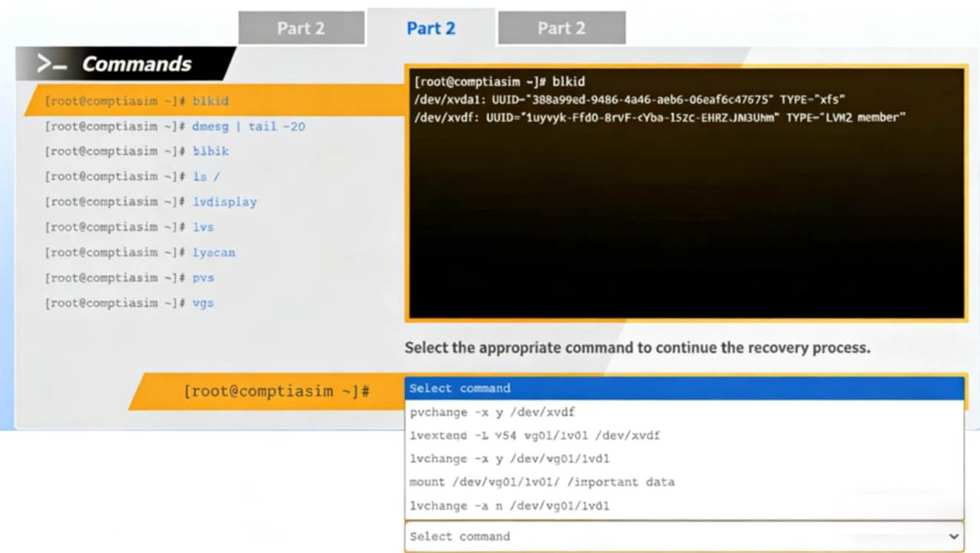Click inside the black terminal output area
This screenshot has width=980, height=553.
click(683, 223)
